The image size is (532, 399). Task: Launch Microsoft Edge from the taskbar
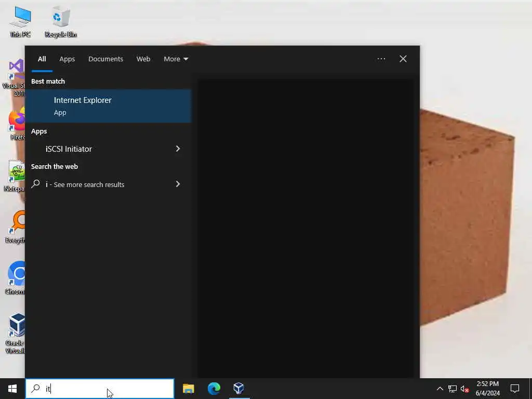214,389
